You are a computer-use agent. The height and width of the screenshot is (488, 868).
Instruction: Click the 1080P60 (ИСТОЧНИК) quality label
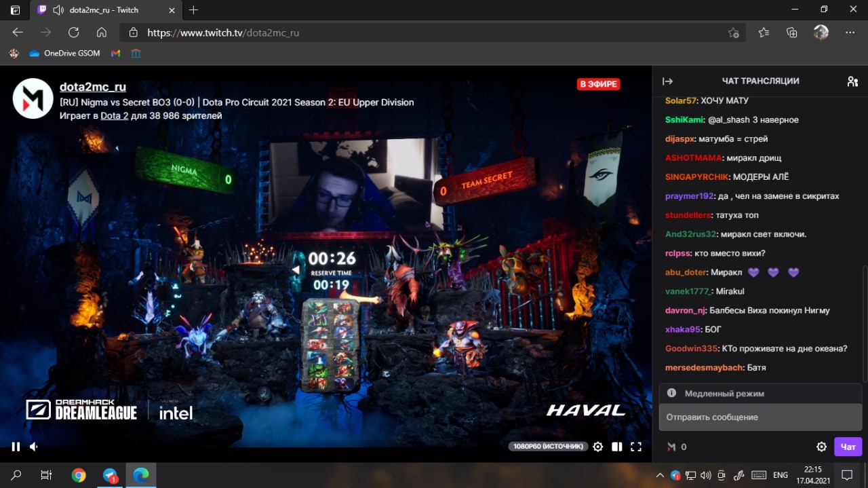click(548, 447)
